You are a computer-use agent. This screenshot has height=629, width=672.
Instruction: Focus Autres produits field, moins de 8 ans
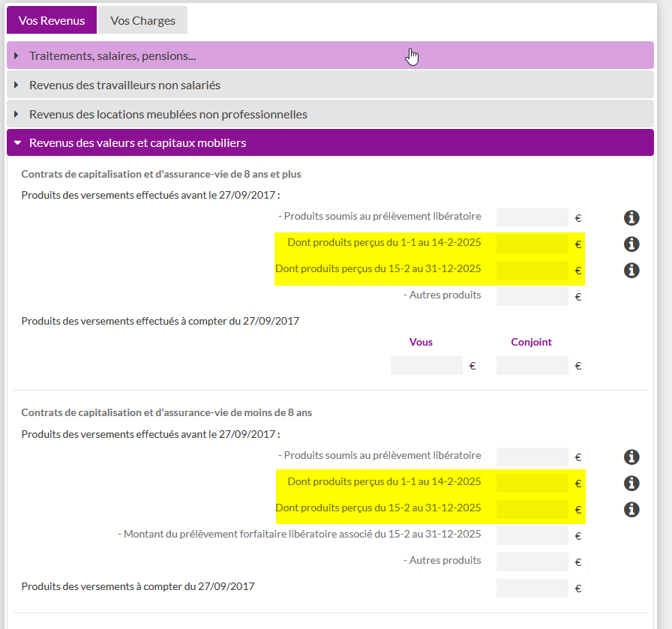(532, 562)
